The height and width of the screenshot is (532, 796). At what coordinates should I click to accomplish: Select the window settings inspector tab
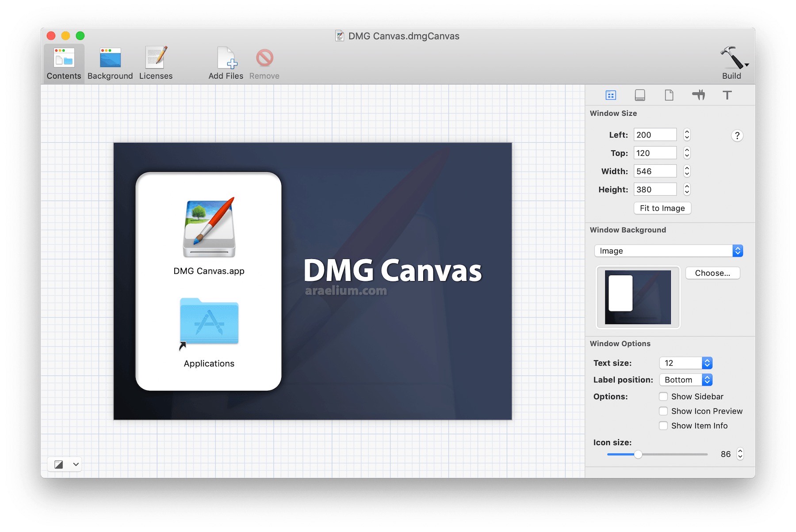coord(611,95)
